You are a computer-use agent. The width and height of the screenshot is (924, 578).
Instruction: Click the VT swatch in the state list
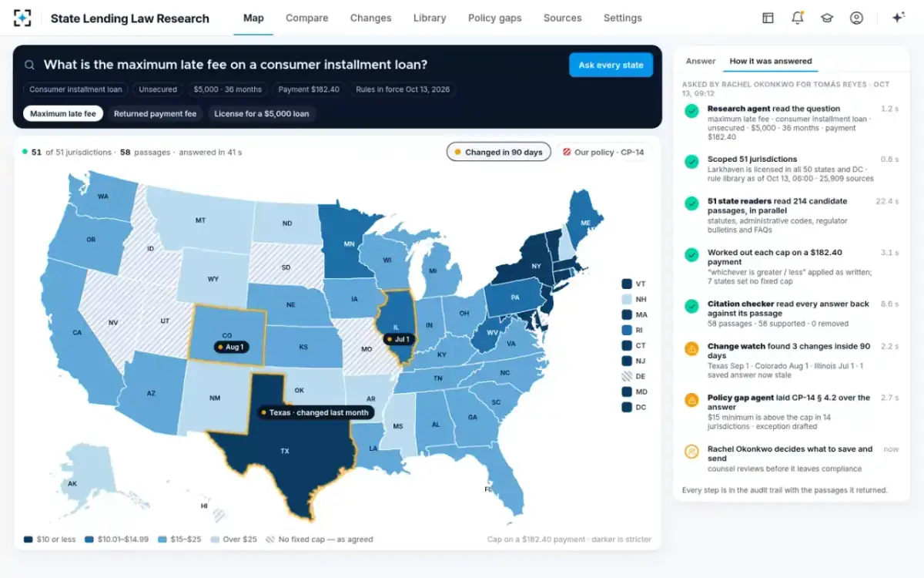[x=627, y=284]
